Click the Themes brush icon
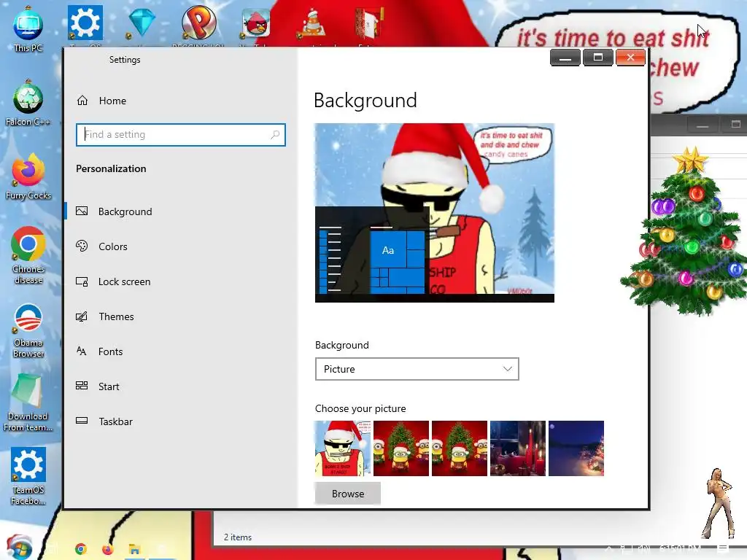Viewport: 747px width, 560px height. tap(82, 316)
